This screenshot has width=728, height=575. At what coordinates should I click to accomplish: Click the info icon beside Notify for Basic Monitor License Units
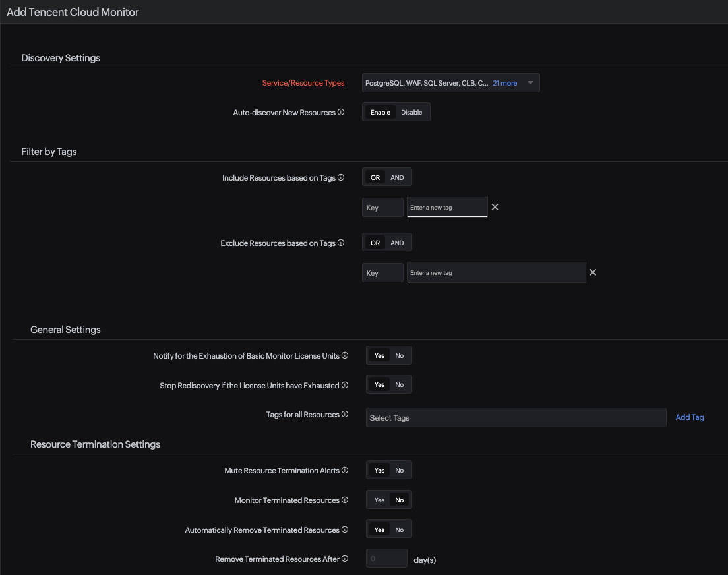(346, 355)
